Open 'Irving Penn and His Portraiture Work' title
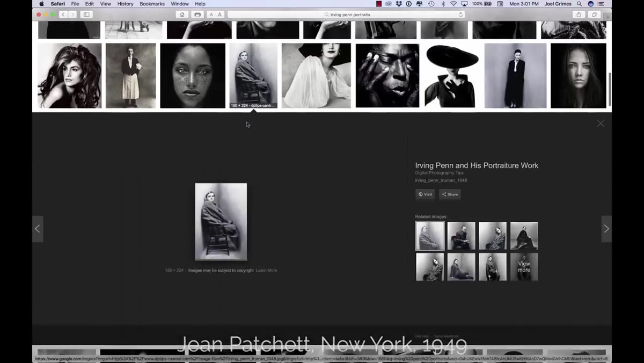This screenshot has height=363, width=644. tap(477, 165)
